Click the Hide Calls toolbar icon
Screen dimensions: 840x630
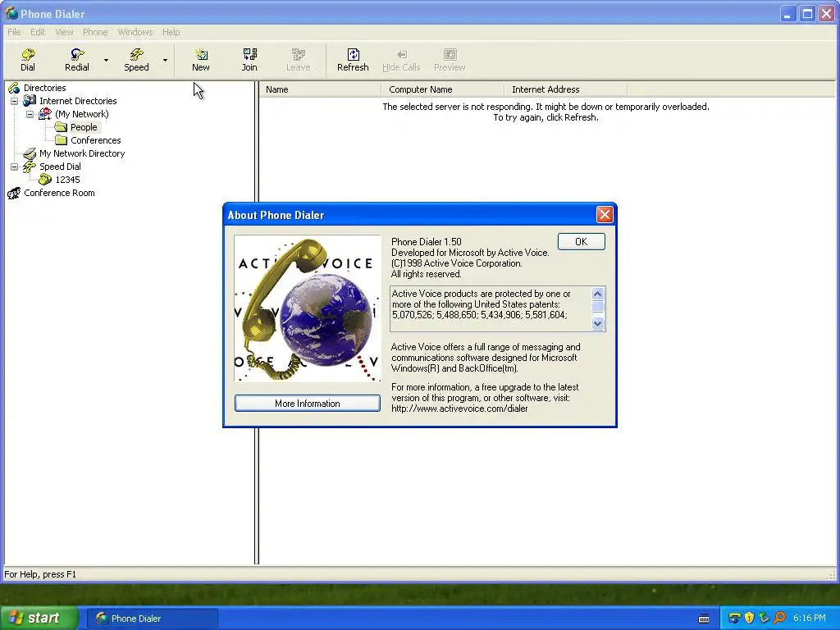(401, 54)
